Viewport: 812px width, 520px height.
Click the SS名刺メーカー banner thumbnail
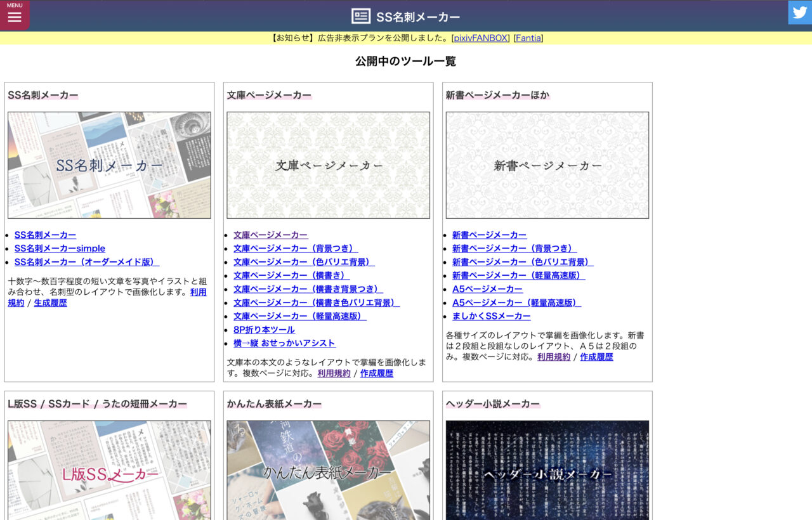(109, 164)
